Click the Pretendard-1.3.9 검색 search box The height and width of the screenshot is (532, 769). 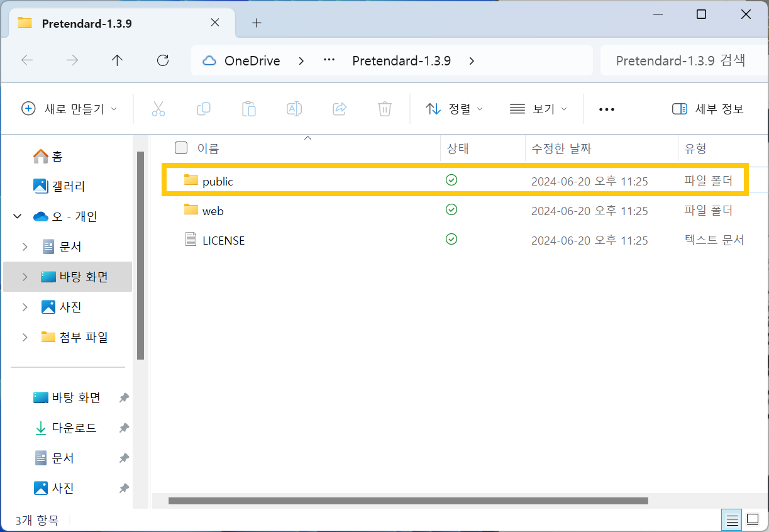pos(684,61)
